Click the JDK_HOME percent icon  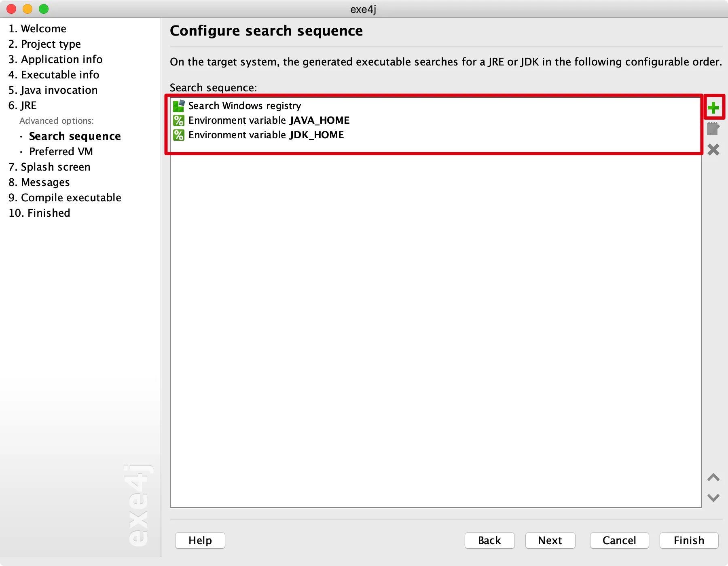click(179, 135)
